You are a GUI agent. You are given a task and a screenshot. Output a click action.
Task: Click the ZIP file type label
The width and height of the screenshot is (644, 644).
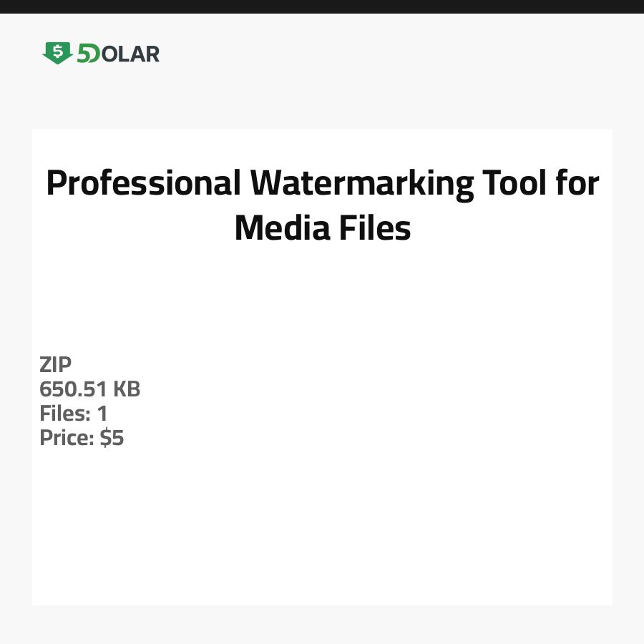[55, 365]
